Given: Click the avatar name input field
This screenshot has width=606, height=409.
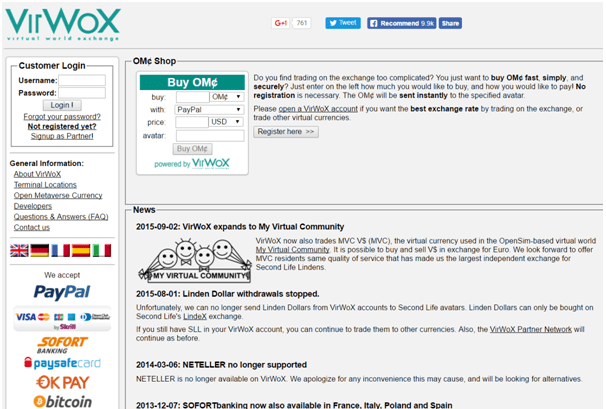Looking at the screenshot, I should (210, 136).
